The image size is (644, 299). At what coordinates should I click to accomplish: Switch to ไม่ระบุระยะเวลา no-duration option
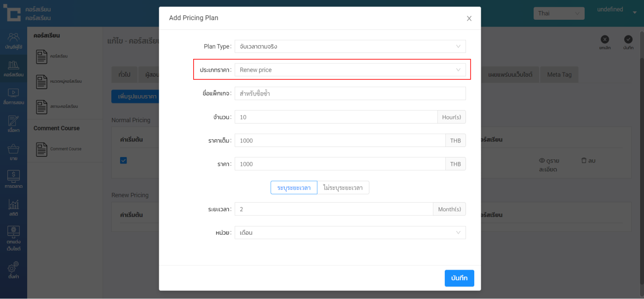(x=343, y=188)
